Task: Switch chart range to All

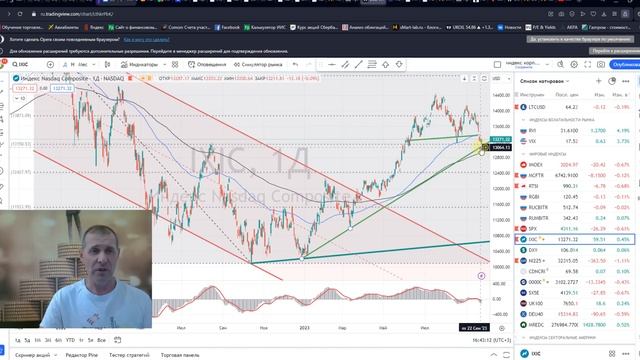Action: click(101, 340)
